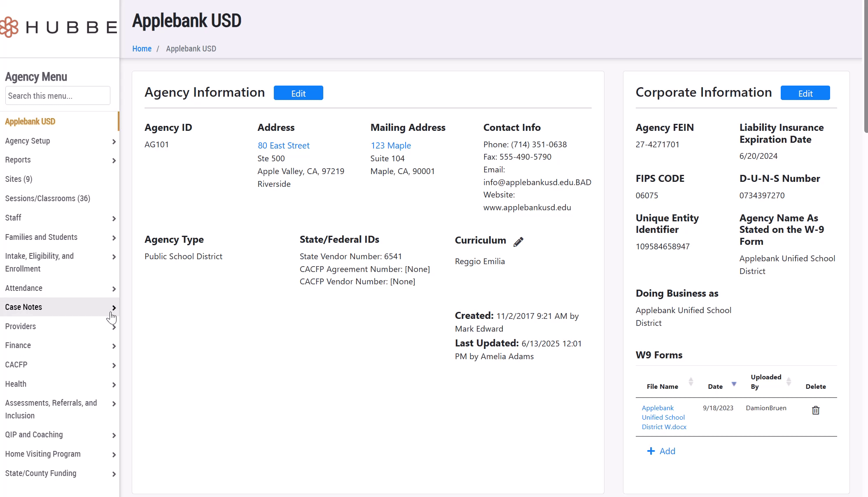Sort W9 forms by Date arrow
Image resolution: width=868 pixels, height=497 pixels.
pyautogui.click(x=734, y=384)
